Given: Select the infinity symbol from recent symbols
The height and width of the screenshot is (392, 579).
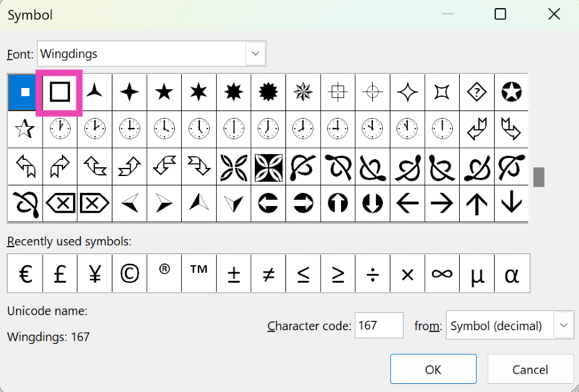Looking at the screenshot, I should coord(442,273).
